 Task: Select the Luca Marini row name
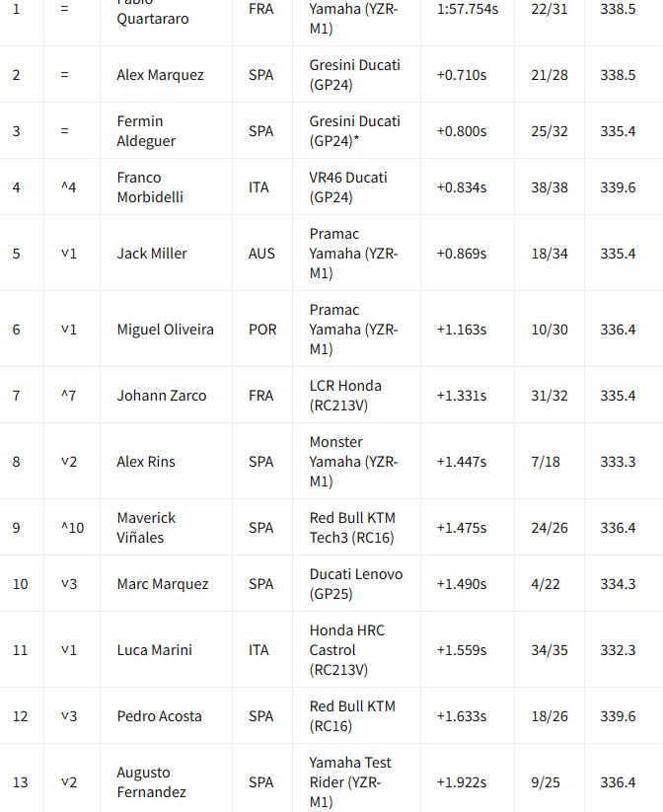154,650
